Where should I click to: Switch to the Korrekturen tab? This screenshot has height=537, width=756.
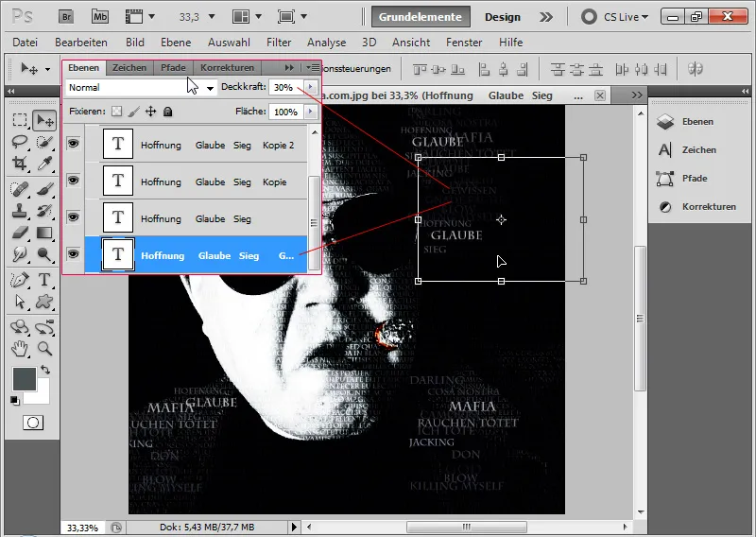point(227,67)
